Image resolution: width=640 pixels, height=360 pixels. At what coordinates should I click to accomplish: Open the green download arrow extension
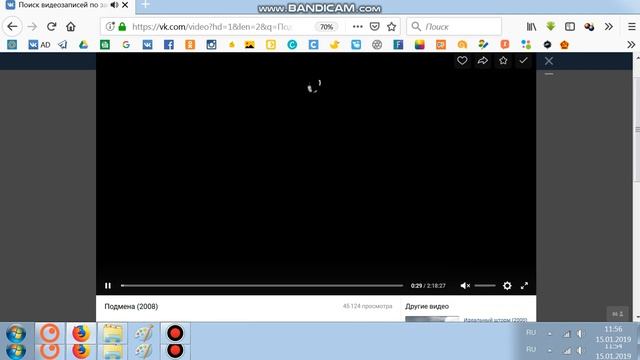(x=551, y=27)
